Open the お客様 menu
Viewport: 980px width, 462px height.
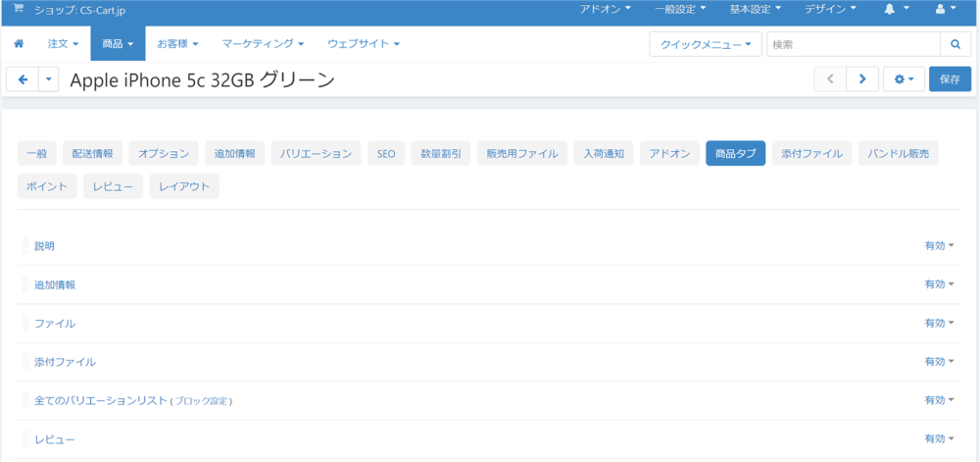[177, 44]
